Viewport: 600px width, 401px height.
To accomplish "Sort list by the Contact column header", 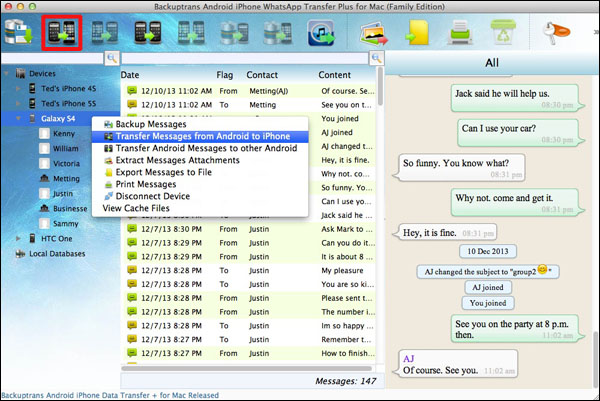I will tap(262, 75).
